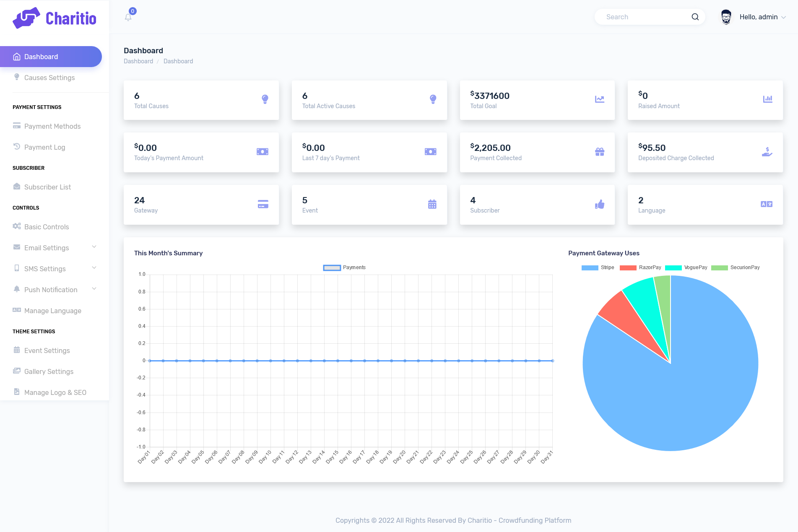The image size is (798, 532).
Task: Click the calendar icon on Event card
Action: (432, 204)
